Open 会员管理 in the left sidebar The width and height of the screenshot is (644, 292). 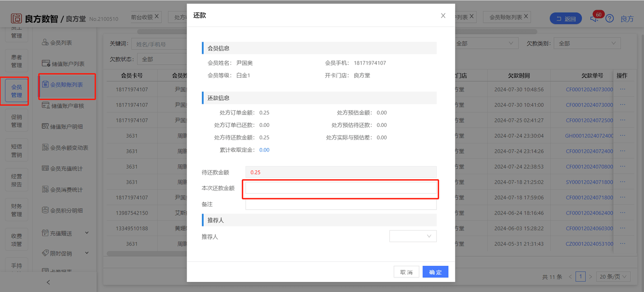tap(17, 91)
